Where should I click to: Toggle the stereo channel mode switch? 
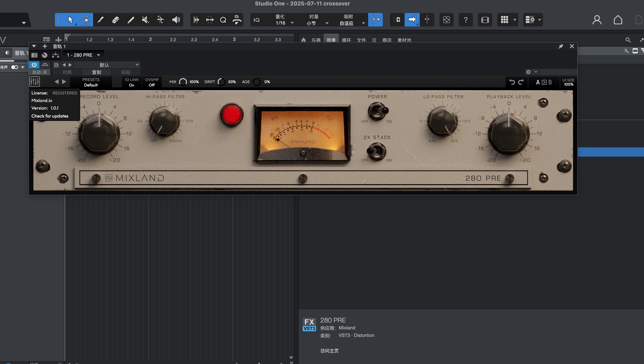(x=14, y=67)
